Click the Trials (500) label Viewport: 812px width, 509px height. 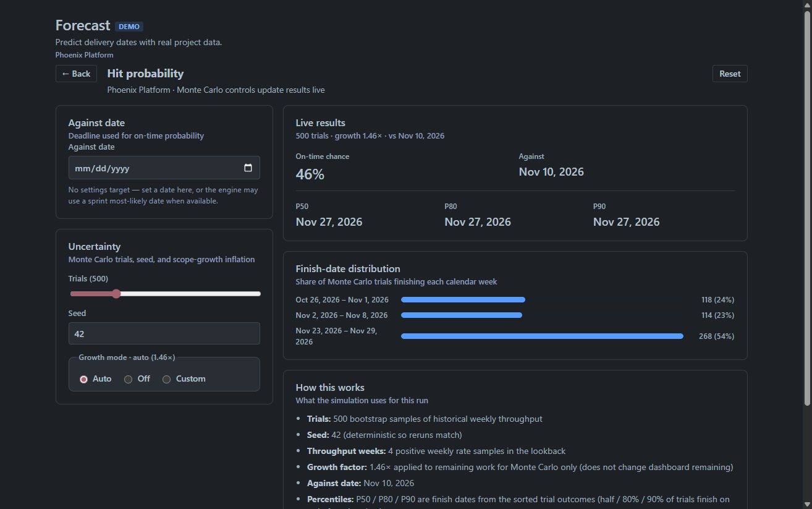[88, 279]
